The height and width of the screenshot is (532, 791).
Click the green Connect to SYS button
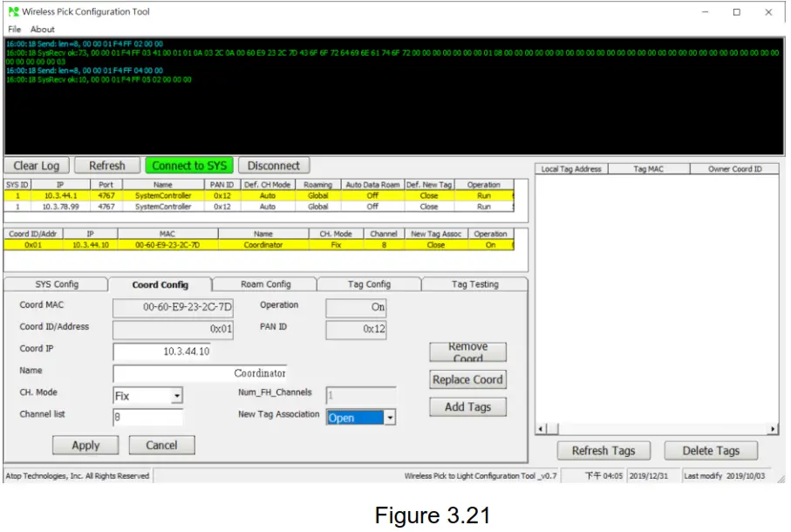189,166
